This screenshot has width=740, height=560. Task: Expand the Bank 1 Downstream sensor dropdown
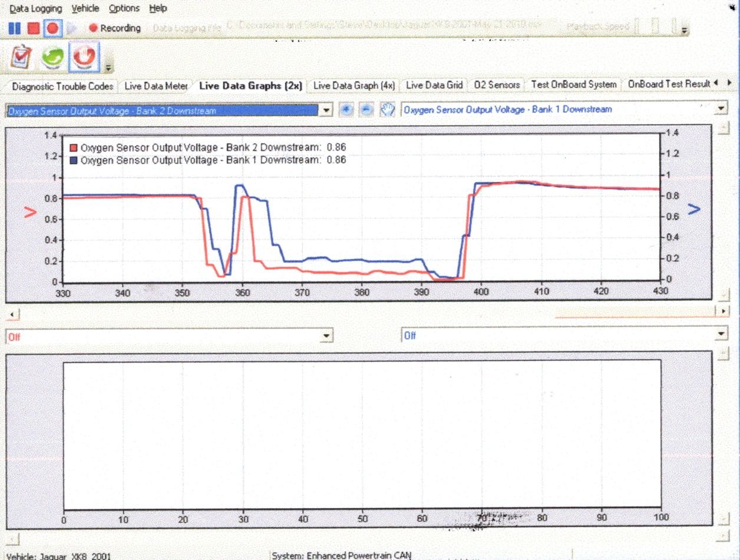click(x=722, y=109)
